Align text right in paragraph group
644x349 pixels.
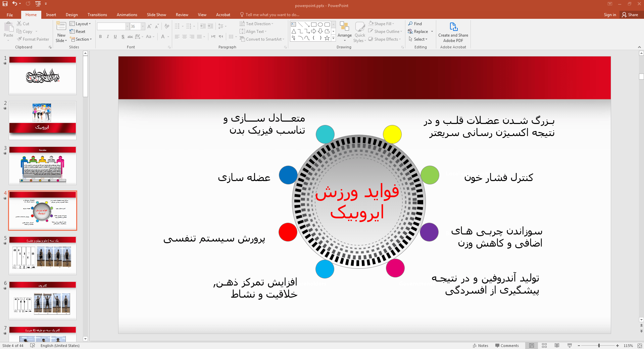tap(192, 37)
